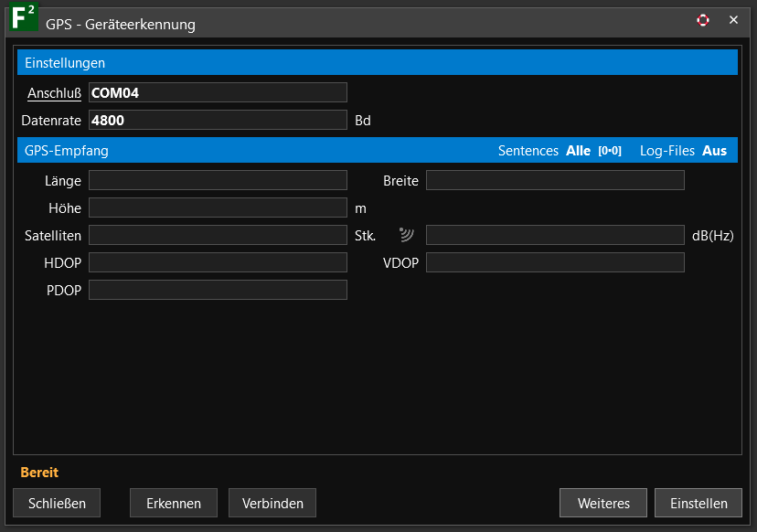Click the Schließen button

coord(57,503)
